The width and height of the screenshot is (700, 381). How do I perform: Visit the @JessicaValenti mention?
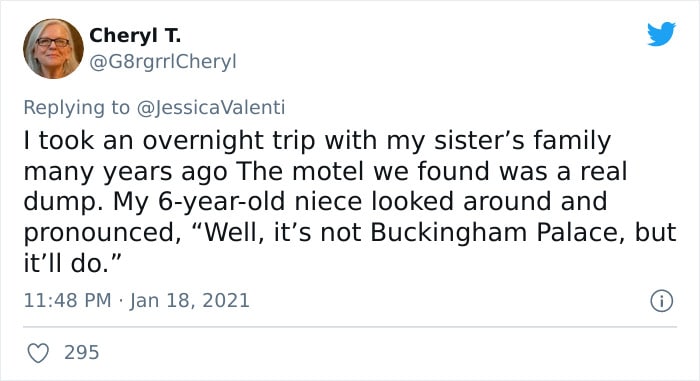coord(211,108)
